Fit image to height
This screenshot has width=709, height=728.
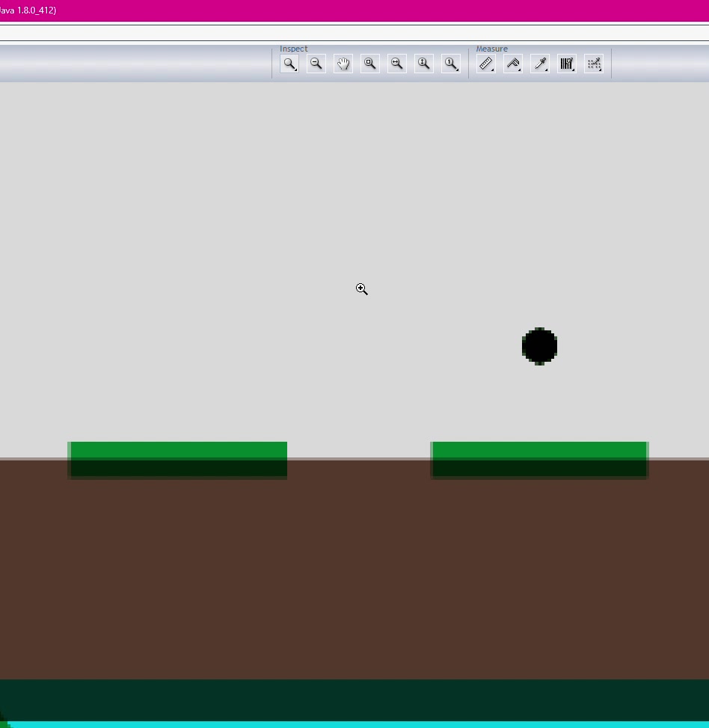tap(424, 64)
